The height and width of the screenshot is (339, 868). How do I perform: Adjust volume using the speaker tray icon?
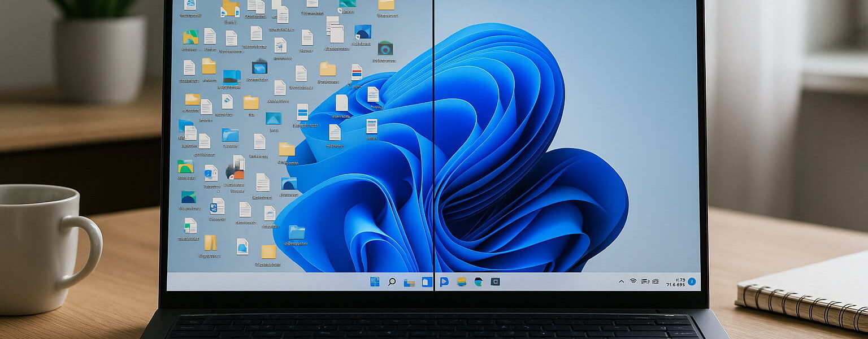tap(645, 281)
